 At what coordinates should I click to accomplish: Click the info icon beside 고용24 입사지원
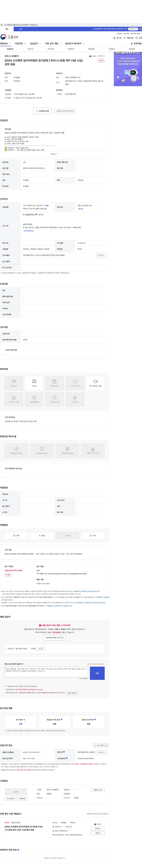click(x=95, y=719)
